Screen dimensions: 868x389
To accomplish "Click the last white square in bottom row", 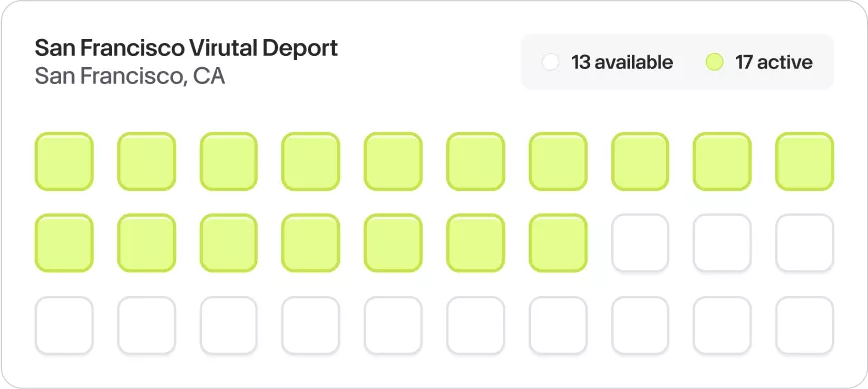I will click(x=805, y=325).
